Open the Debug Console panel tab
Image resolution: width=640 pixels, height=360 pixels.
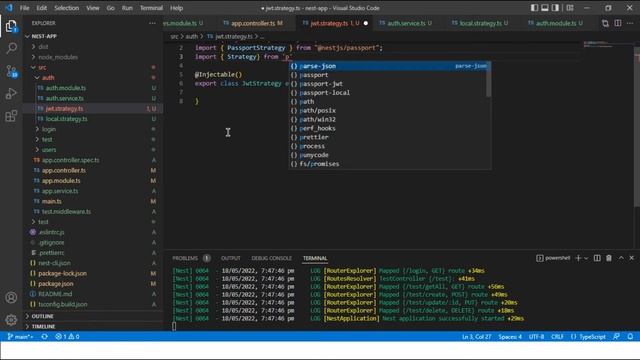click(x=271, y=258)
